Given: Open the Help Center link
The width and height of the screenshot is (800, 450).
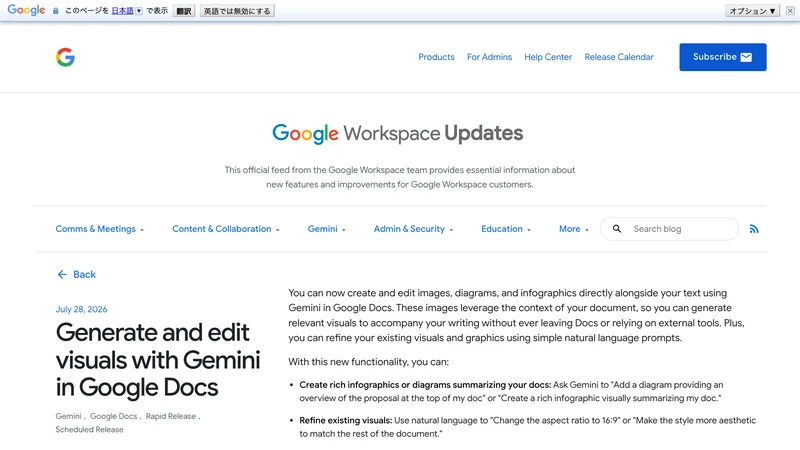Looking at the screenshot, I should point(548,57).
